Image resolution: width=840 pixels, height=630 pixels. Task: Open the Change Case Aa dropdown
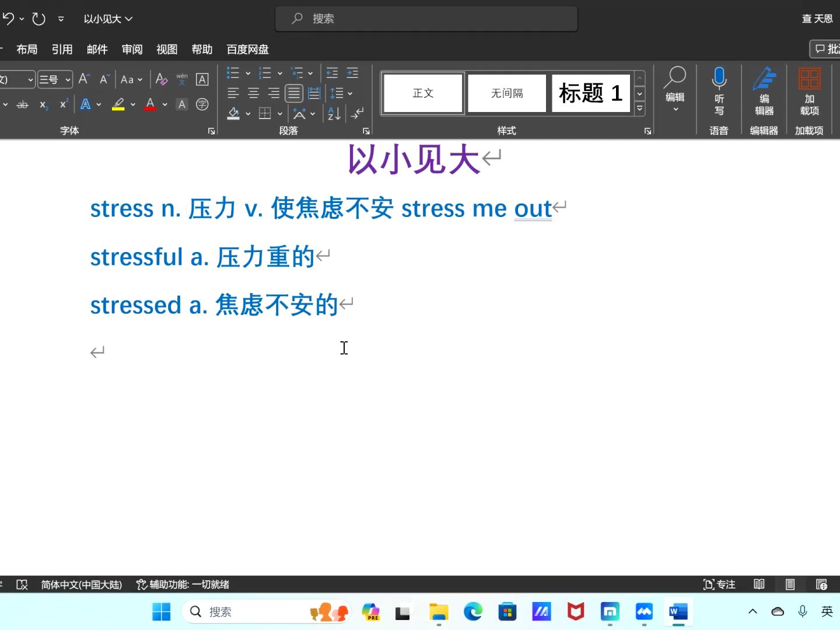click(131, 79)
